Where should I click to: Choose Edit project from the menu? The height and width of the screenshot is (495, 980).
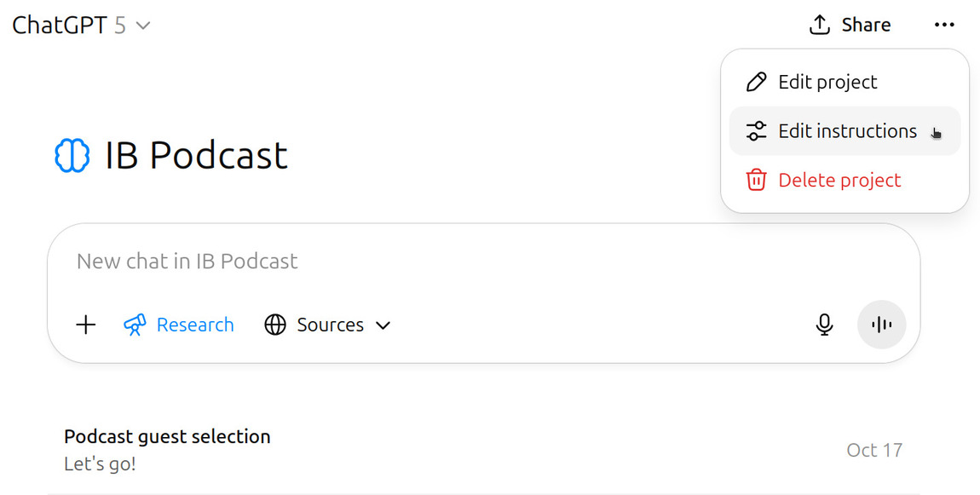(827, 82)
